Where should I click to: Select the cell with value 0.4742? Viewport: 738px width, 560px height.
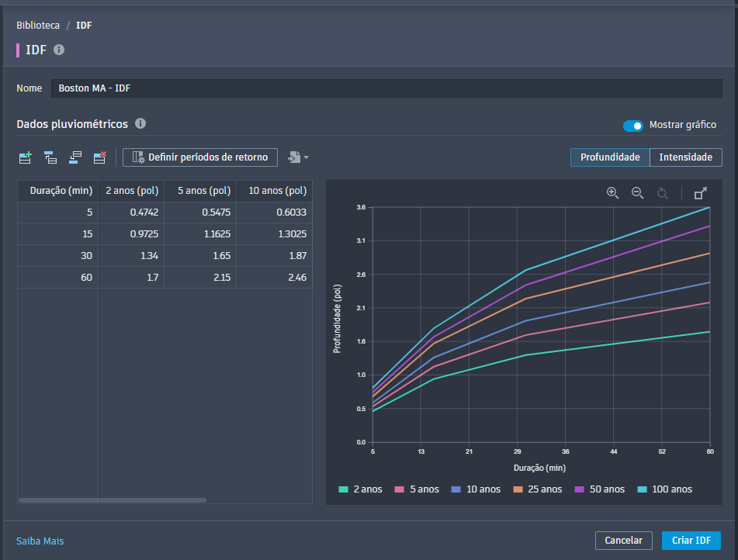coord(131,213)
